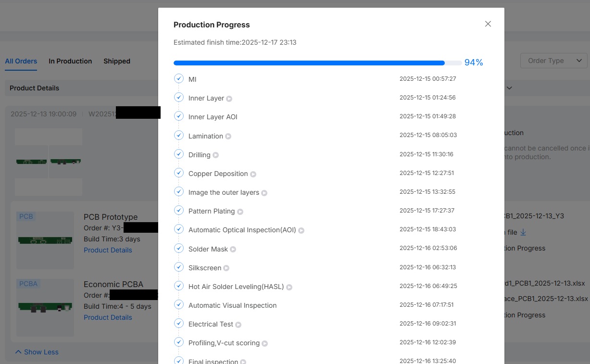Click the Drilling completed check icon

point(179,154)
